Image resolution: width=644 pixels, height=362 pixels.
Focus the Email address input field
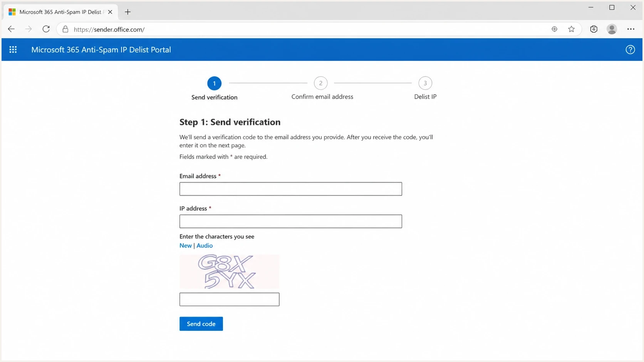click(290, 189)
